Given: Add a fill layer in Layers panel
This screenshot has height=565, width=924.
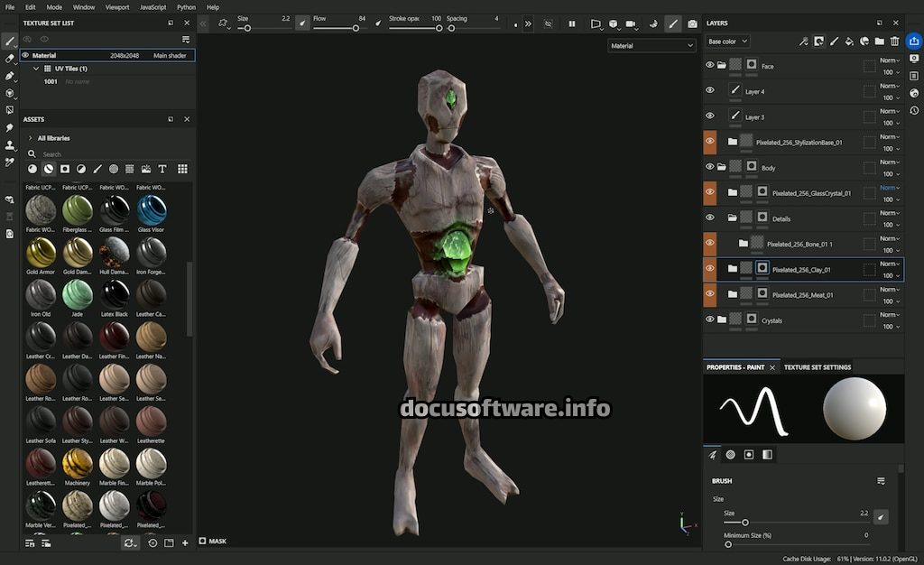Looking at the screenshot, I should click(849, 42).
